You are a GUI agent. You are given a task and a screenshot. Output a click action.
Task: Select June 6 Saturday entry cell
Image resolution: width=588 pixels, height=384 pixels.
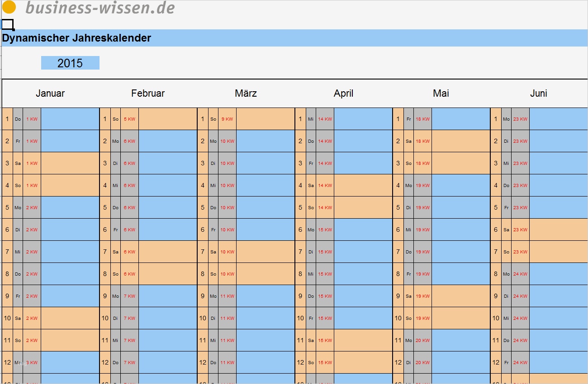pyautogui.click(x=559, y=229)
